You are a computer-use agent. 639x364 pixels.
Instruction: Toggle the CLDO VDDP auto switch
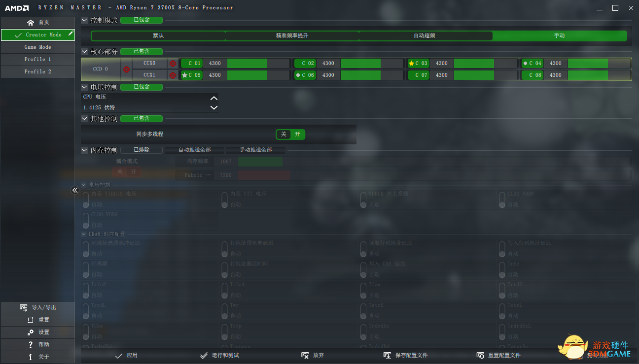click(502, 199)
